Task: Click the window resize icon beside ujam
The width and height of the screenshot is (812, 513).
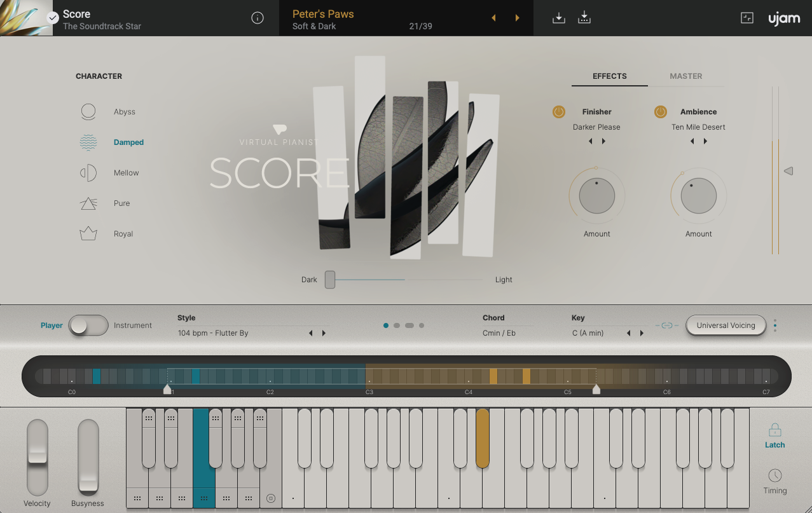Action: click(x=747, y=18)
